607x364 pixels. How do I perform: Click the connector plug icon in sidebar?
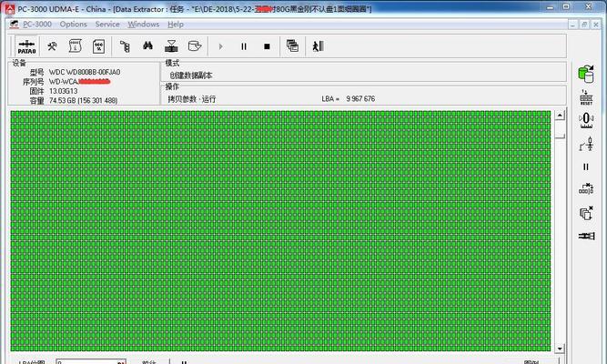click(586, 236)
